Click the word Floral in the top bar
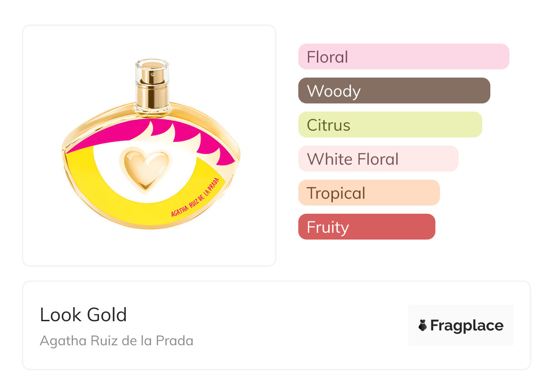The image size is (553, 392). click(327, 57)
